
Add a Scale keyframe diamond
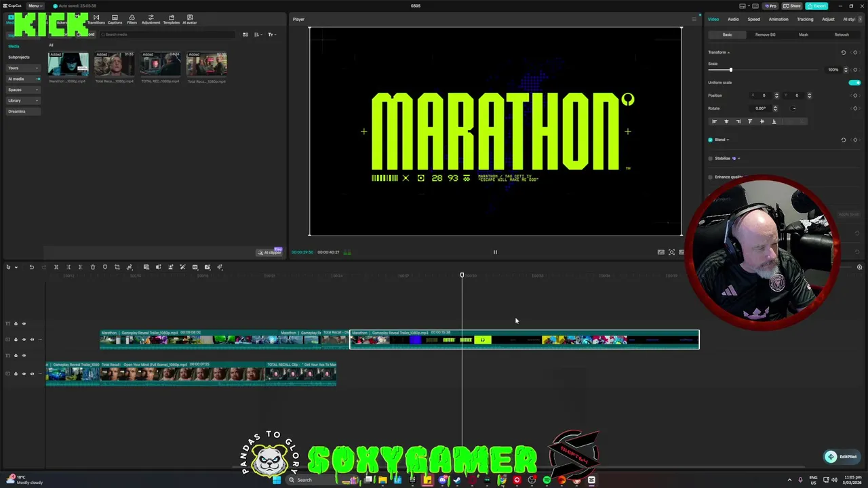(x=855, y=69)
